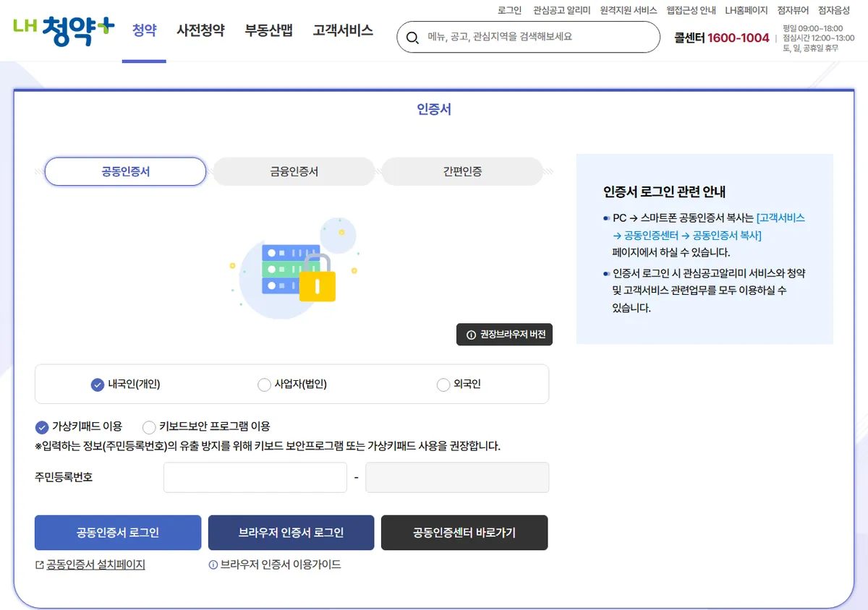Open the 부동산맵 menu
The width and height of the screenshot is (868, 610).
(268, 30)
